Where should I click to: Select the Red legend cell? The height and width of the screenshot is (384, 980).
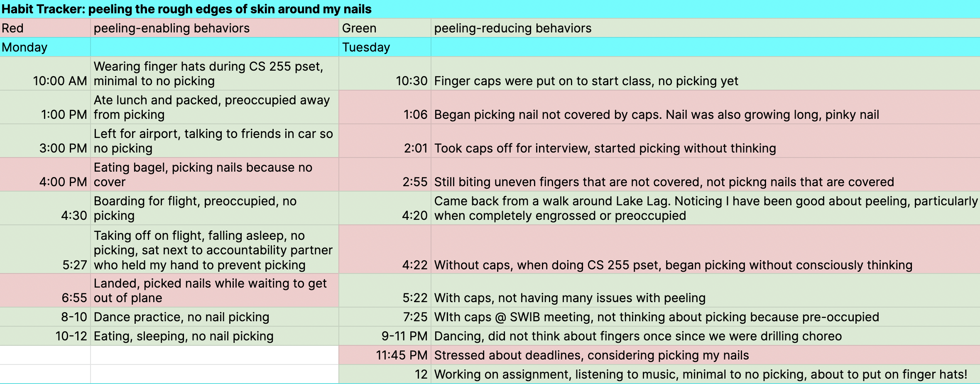[45, 28]
